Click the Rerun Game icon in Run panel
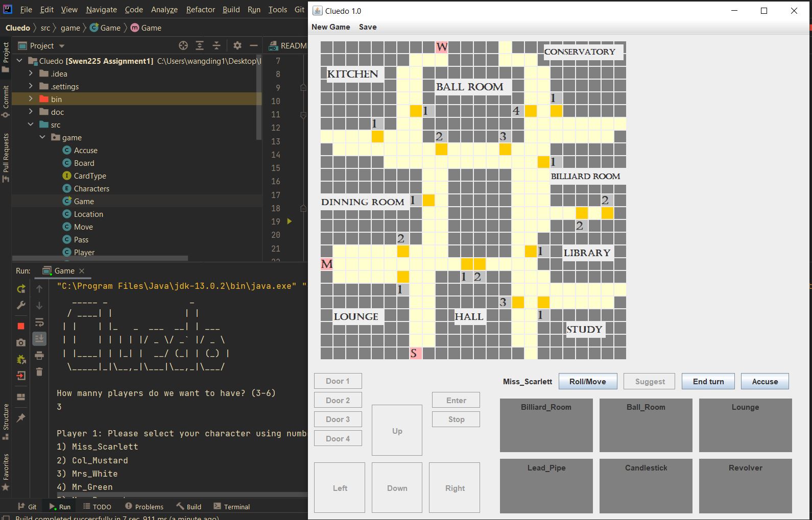The height and width of the screenshot is (520, 812). 21,289
